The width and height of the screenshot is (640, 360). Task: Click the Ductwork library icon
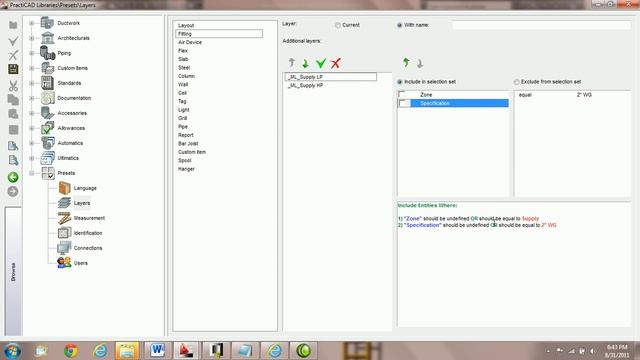[47, 23]
